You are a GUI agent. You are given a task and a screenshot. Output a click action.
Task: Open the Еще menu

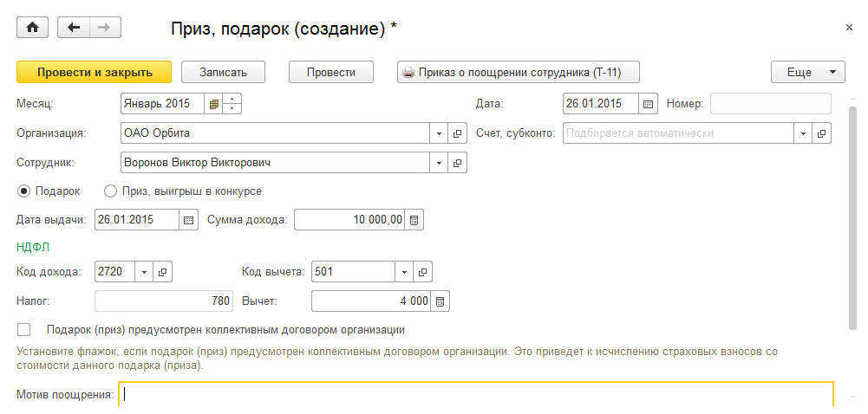pos(807,72)
